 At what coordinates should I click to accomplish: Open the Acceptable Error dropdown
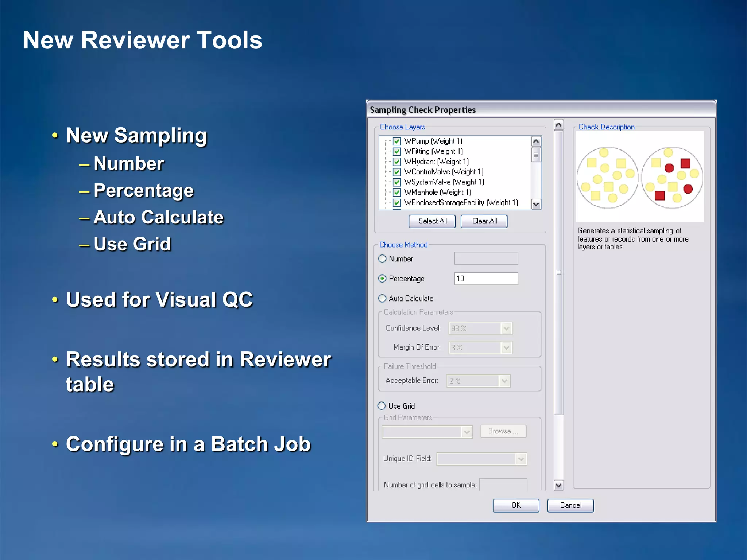504,381
